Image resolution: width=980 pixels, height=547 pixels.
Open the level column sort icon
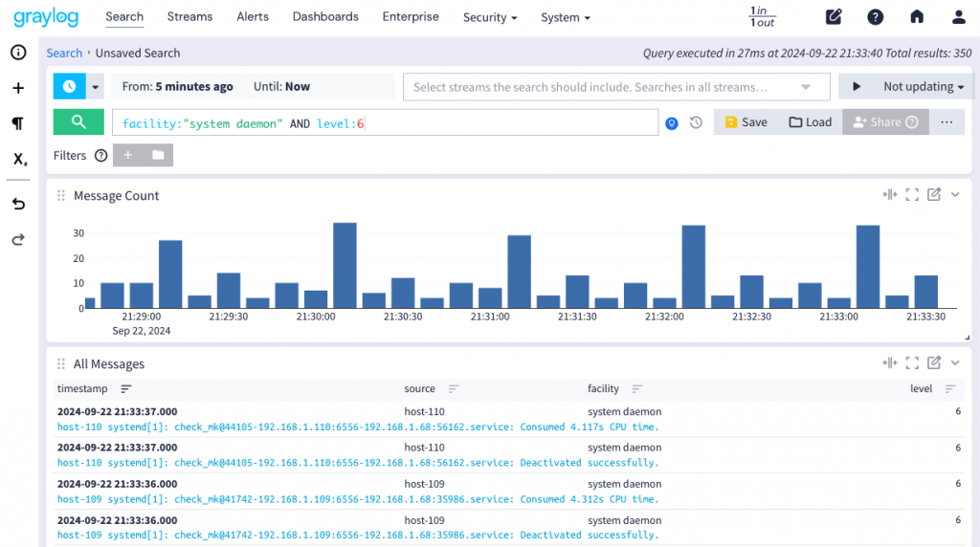[x=950, y=389]
